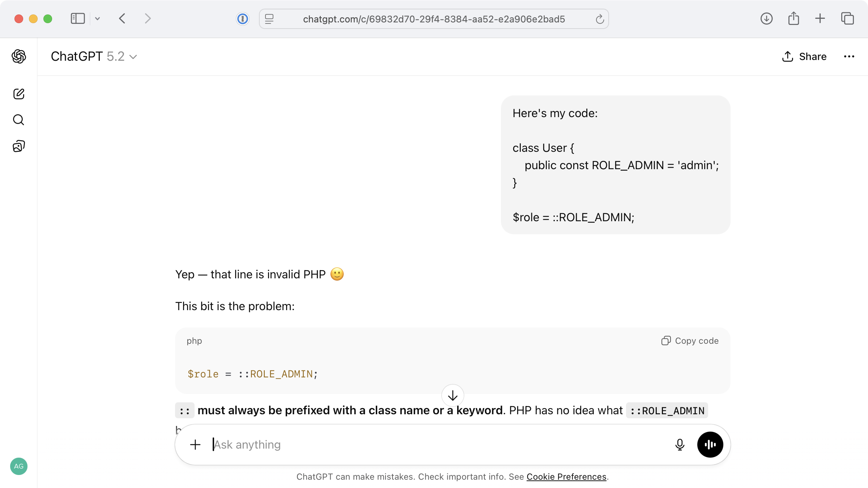Open the 1Password extension icon

(x=242, y=19)
